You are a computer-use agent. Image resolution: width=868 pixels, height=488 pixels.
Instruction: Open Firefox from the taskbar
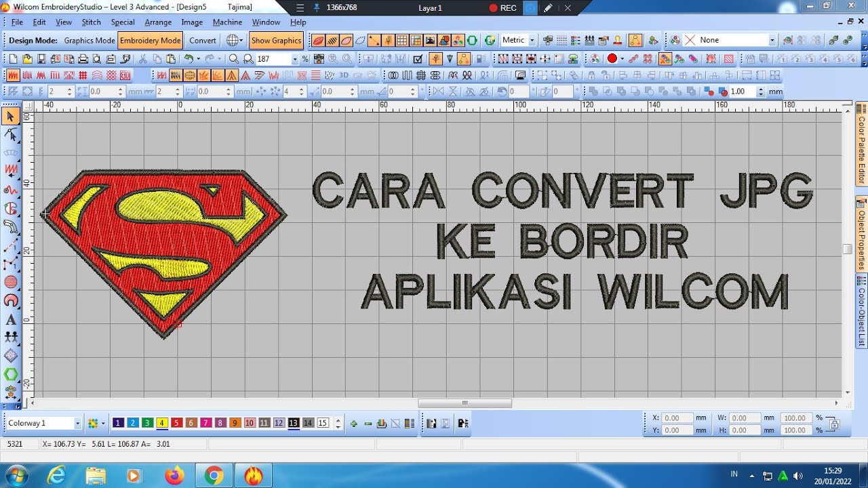pos(174,476)
